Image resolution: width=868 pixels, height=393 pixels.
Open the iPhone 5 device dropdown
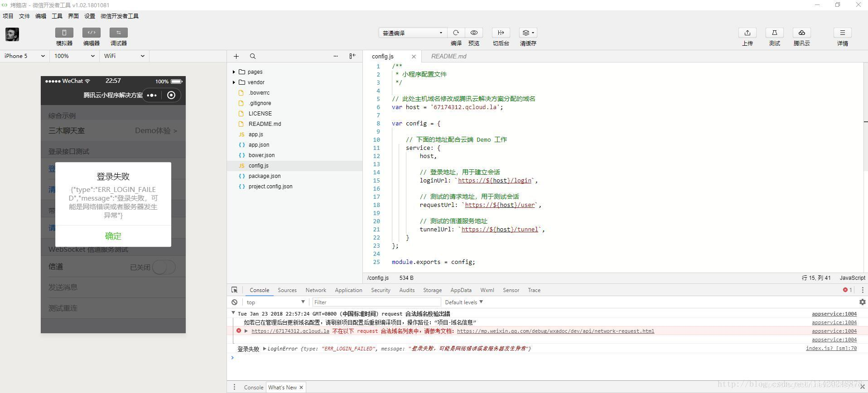[24, 56]
